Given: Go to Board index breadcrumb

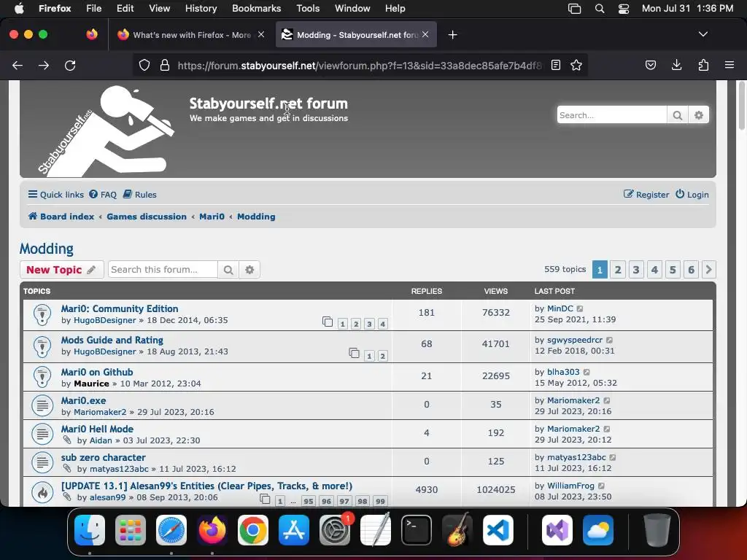Looking at the screenshot, I should [61, 216].
